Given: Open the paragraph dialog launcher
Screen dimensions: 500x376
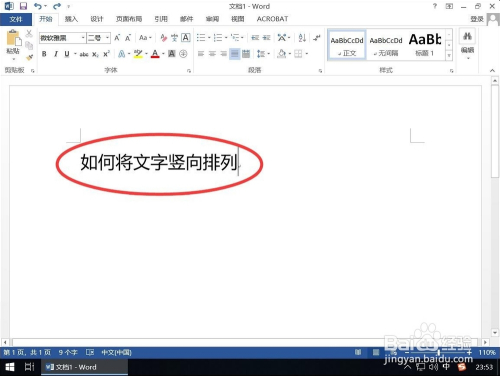Looking at the screenshot, I should click(320, 71).
